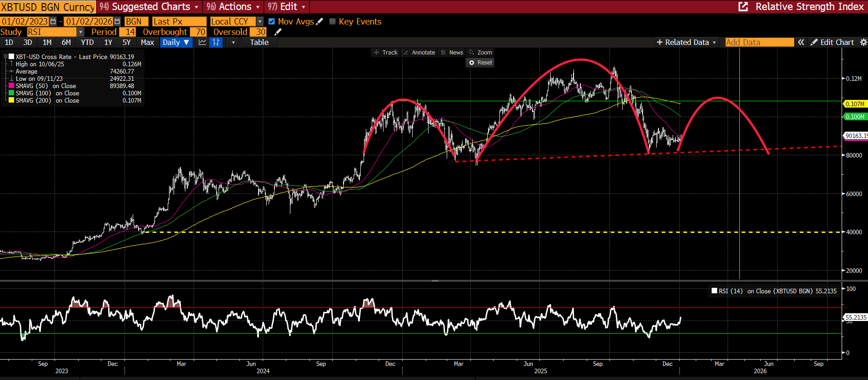
Task: Expand the Related Data dropdown arrow
Action: point(714,42)
